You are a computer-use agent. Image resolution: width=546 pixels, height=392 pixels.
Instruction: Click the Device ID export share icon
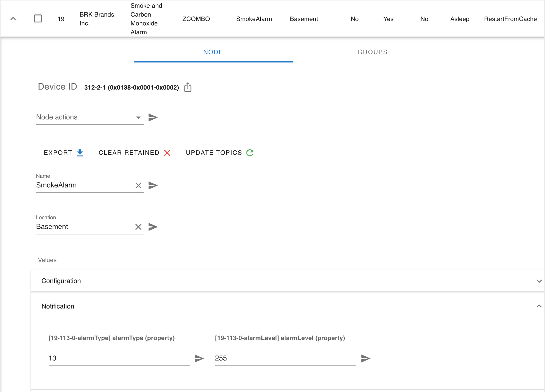(x=188, y=87)
